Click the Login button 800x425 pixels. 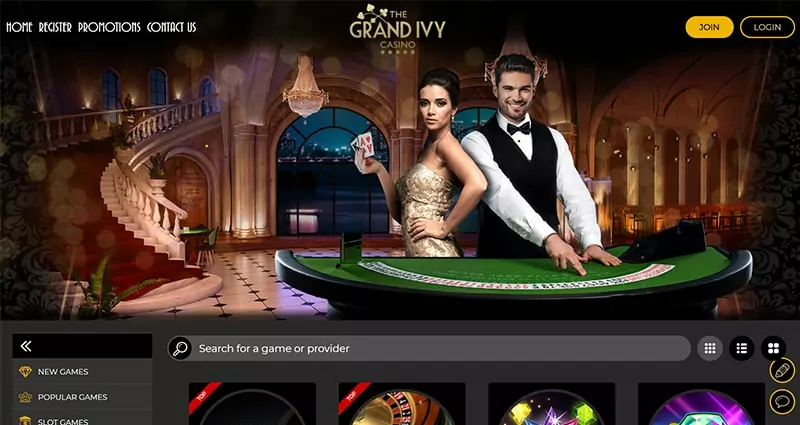pos(767,27)
